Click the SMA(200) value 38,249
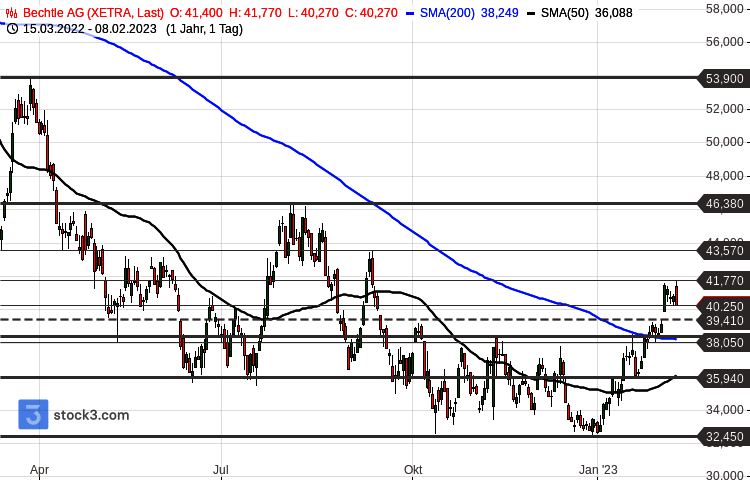The height and width of the screenshot is (480, 750). pos(499,13)
